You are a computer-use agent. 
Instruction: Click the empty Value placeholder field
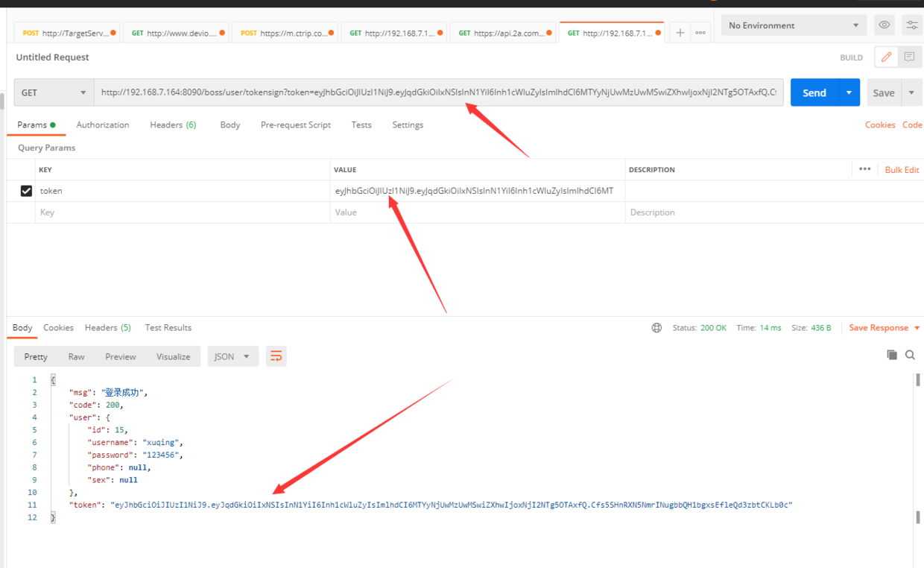(477, 212)
